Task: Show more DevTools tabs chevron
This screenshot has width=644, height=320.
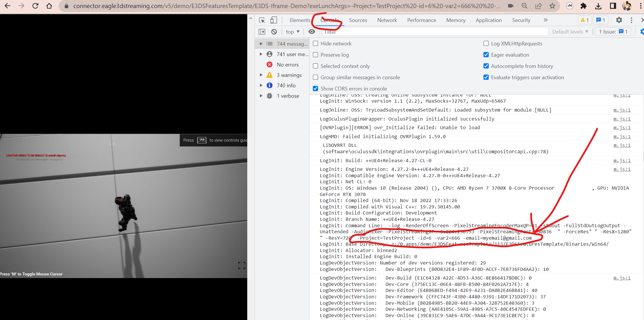Action: coord(545,20)
